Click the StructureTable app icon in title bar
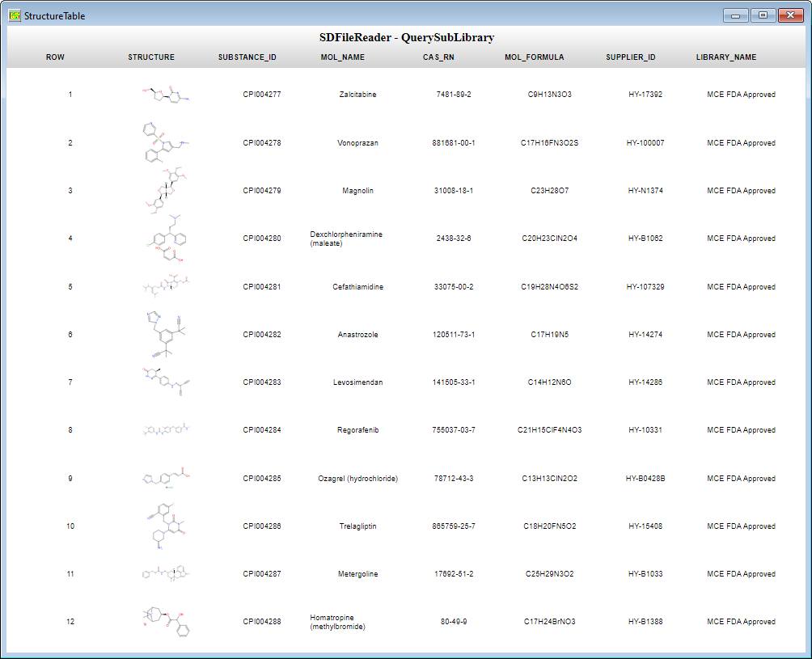 click(15, 15)
